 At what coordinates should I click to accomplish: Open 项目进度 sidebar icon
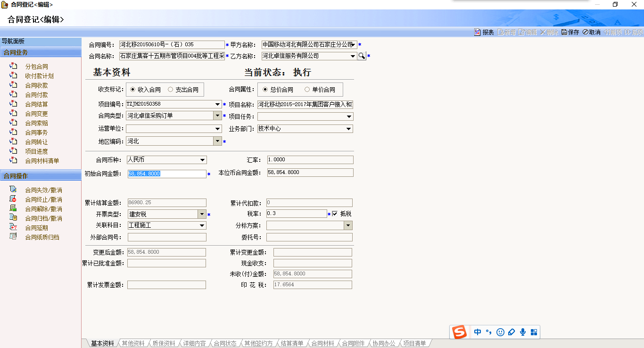13,151
